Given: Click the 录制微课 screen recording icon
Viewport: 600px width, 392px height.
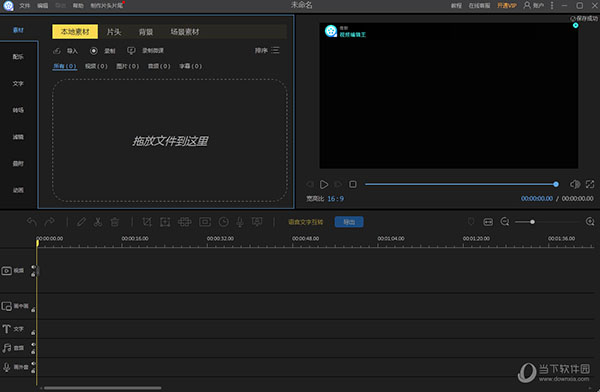Looking at the screenshot, I should [131, 51].
